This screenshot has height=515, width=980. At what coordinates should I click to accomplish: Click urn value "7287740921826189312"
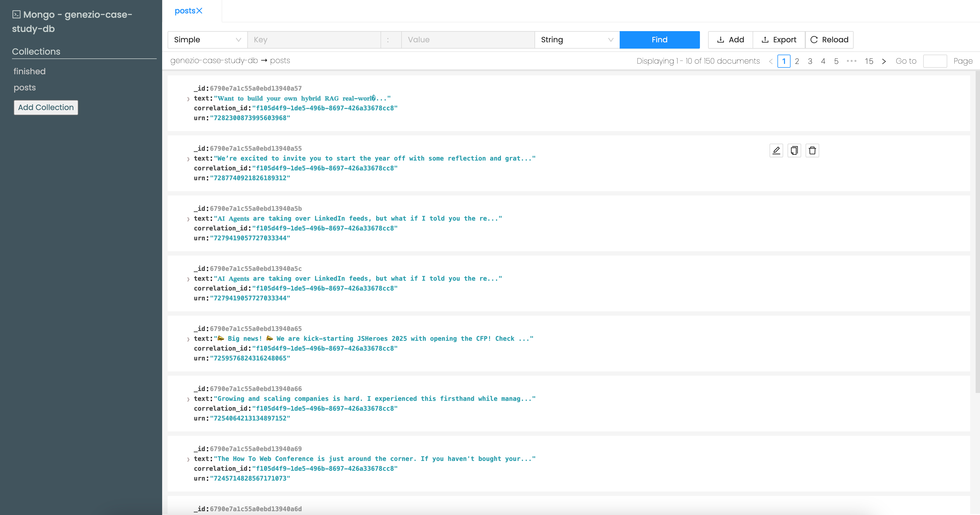(x=250, y=178)
